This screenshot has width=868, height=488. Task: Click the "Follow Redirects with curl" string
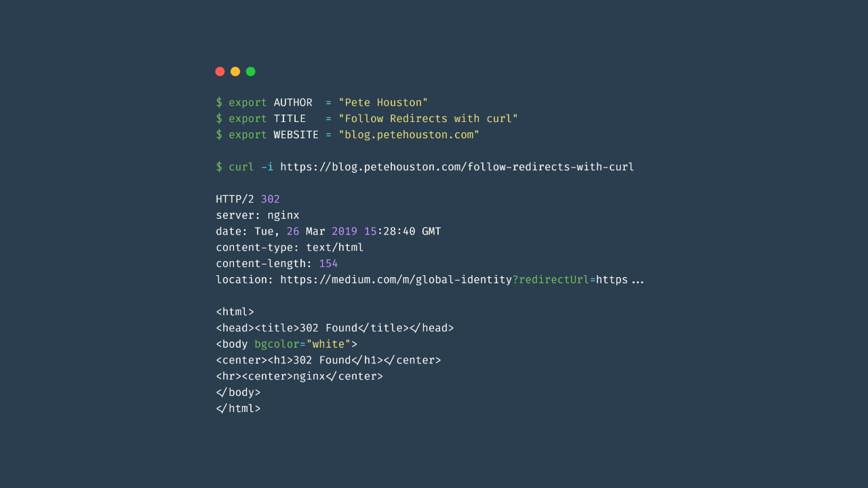pos(428,119)
